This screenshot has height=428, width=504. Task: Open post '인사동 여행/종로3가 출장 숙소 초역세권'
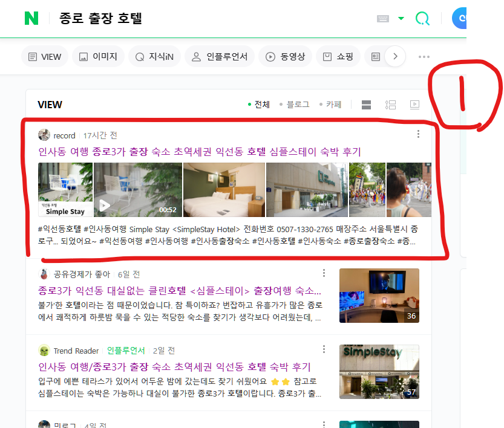click(174, 367)
